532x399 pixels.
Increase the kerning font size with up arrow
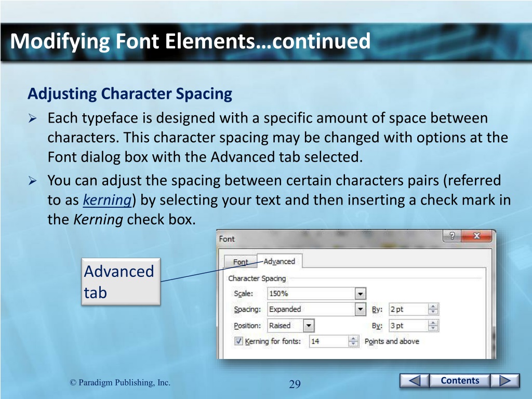pyautogui.click(x=353, y=339)
